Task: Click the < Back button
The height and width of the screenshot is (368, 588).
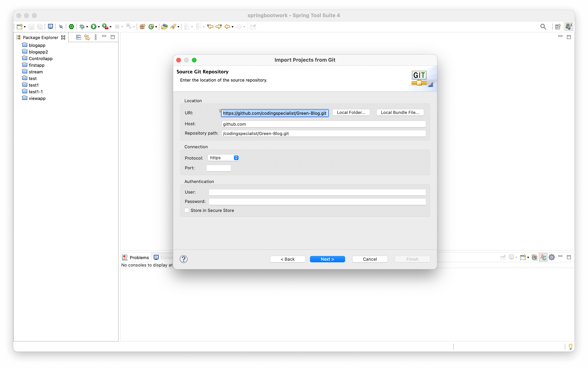Action: click(x=287, y=259)
